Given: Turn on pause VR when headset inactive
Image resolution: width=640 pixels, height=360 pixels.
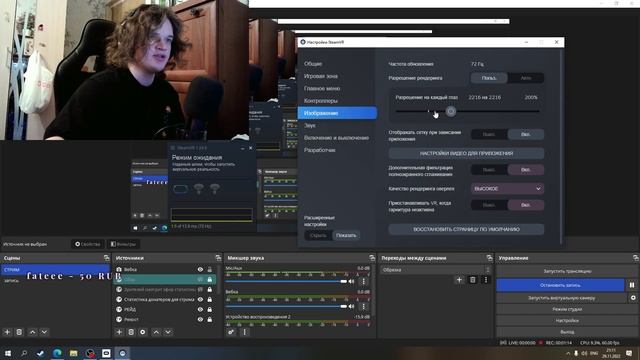Looking at the screenshot, I should pos(526,205).
